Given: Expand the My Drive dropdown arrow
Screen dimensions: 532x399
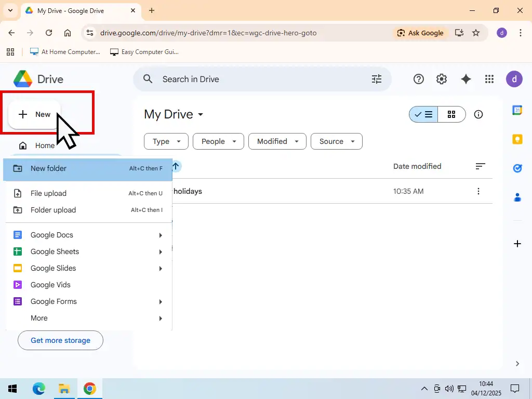Looking at the screenshot, I should tap(201, 115).
